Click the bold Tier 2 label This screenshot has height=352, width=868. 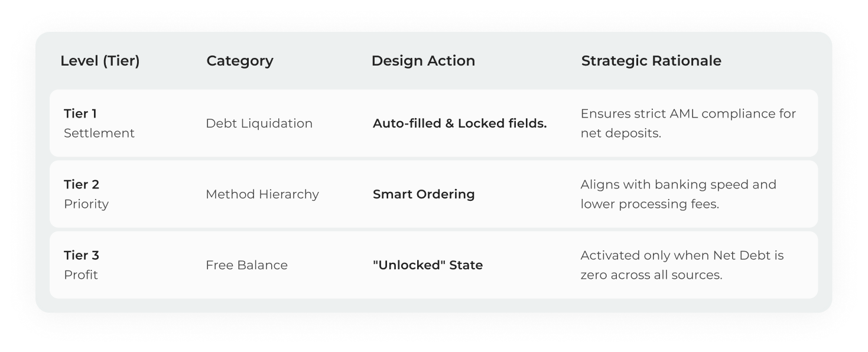click(x=81, y=184)
